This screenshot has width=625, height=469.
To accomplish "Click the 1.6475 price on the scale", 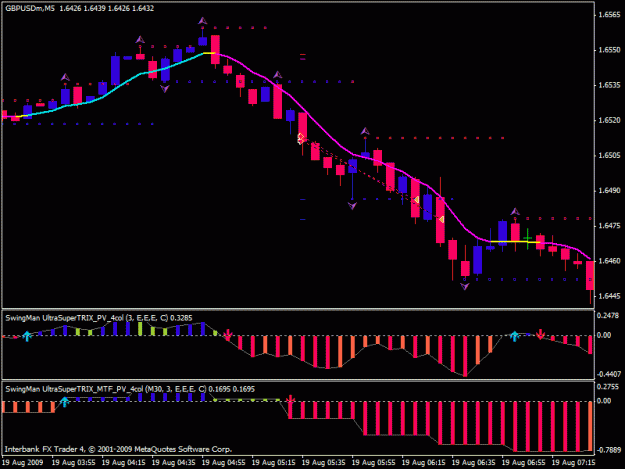I will coord(609,226).
